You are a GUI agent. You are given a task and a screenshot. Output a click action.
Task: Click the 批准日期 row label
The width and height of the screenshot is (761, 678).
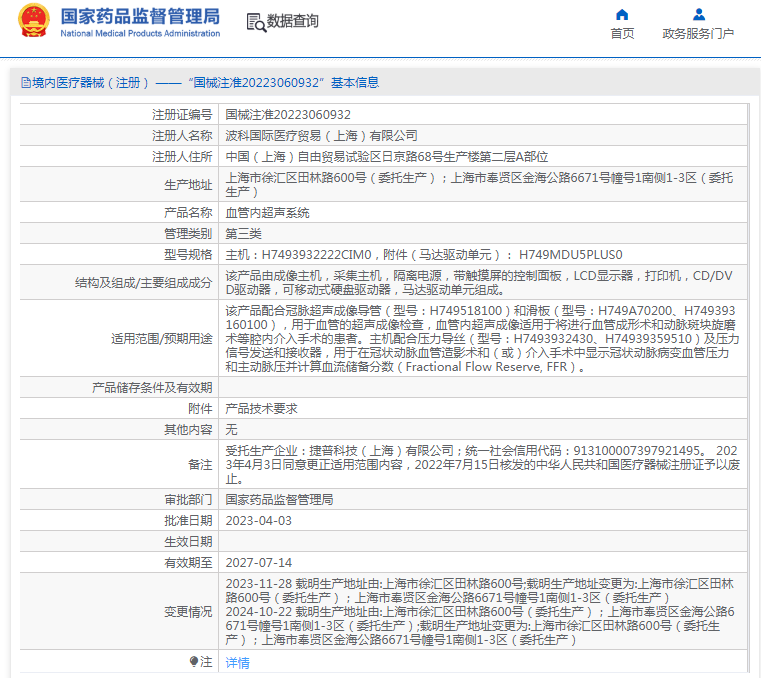tap(188, 520)
